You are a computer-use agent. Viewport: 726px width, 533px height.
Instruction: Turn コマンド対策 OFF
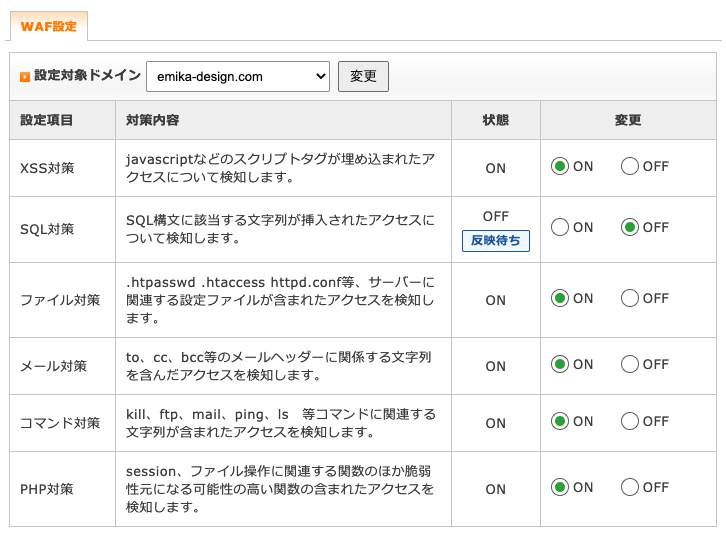pyautogui.click(x=630, y=421)
